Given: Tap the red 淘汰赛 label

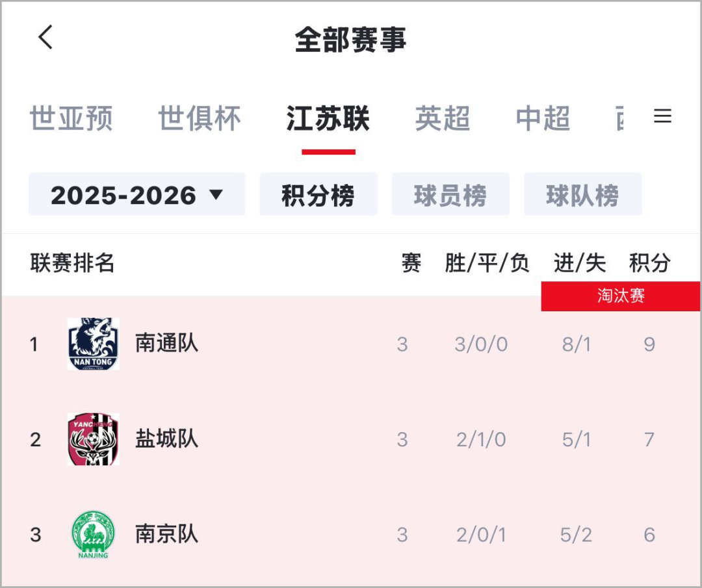Looking at the screenshot, I should click(x=621, y=296).
